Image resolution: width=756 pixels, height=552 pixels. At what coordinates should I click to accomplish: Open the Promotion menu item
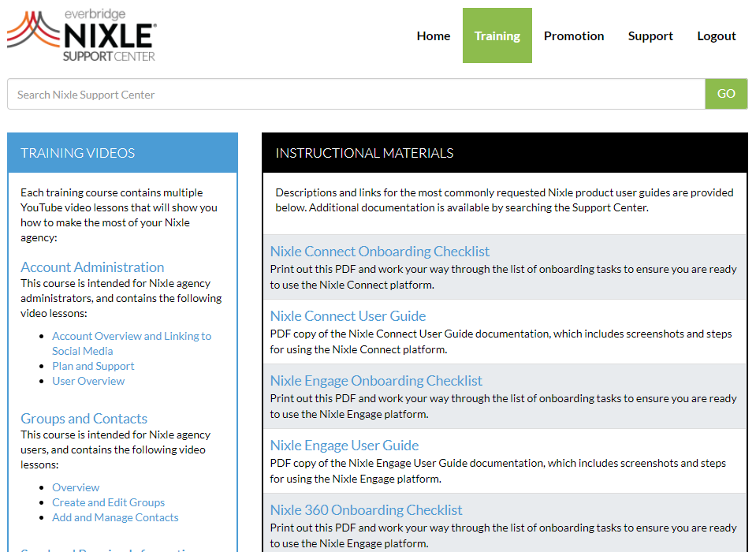tap(574, 36)
